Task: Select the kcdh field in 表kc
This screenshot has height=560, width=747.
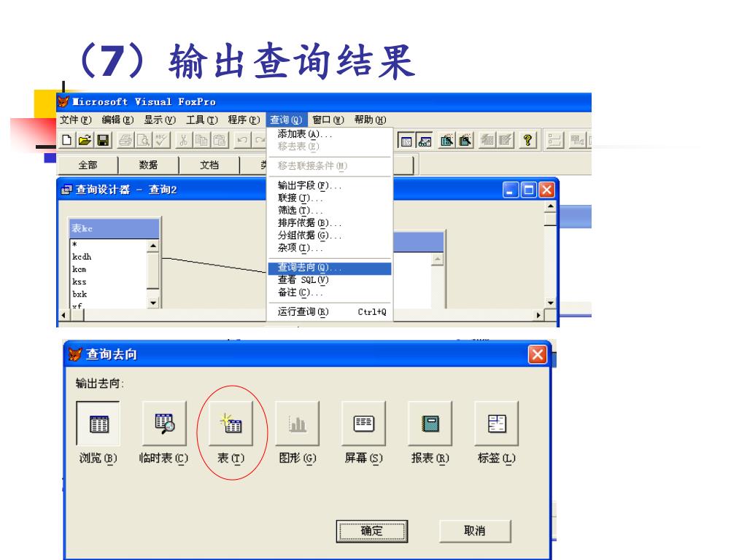Action: click(108, 257)
